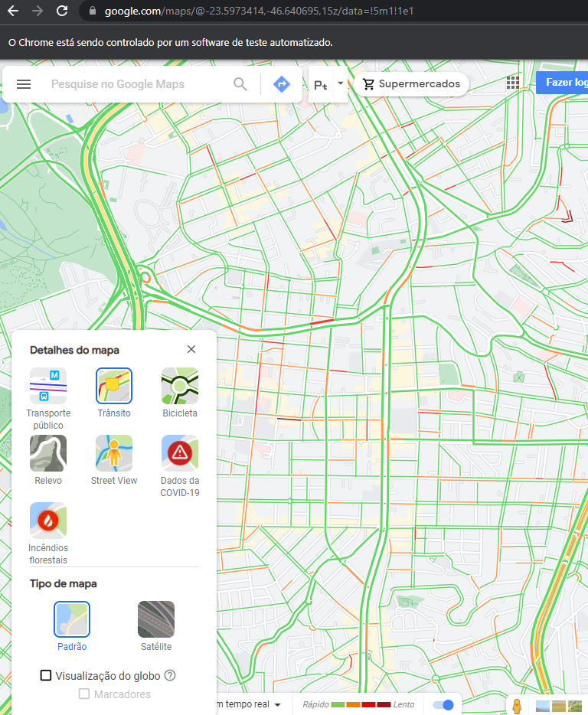The width and height of the screenshot is (588, 715).
Task: Close the Detalhes do mapa panel
Action: [191, 349]
